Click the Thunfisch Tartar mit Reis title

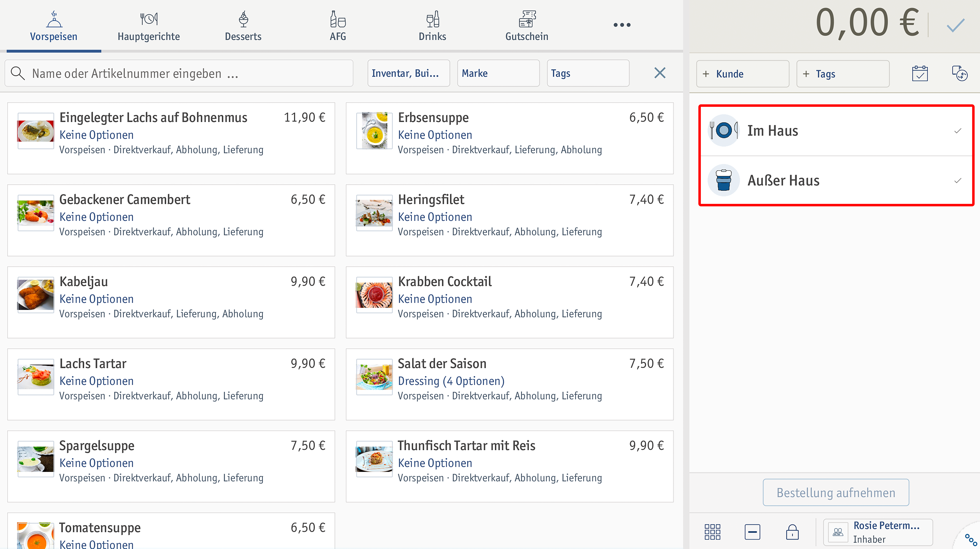pyautogui.click(x=466, y=445)
